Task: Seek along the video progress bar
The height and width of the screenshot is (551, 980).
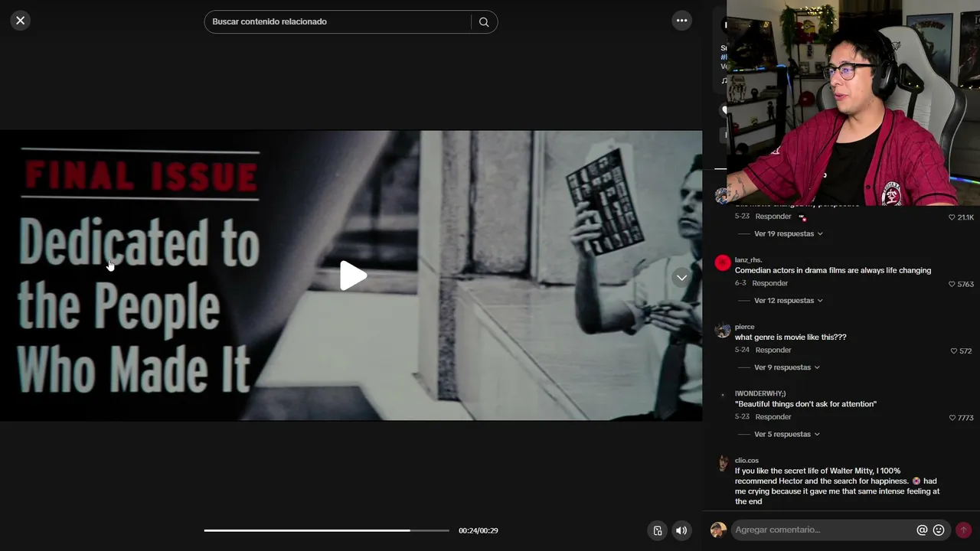Action: click(326, 530)
